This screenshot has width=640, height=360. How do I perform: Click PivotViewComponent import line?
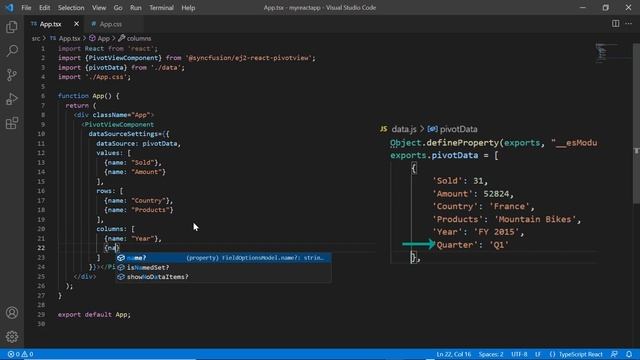click(187, 58)
